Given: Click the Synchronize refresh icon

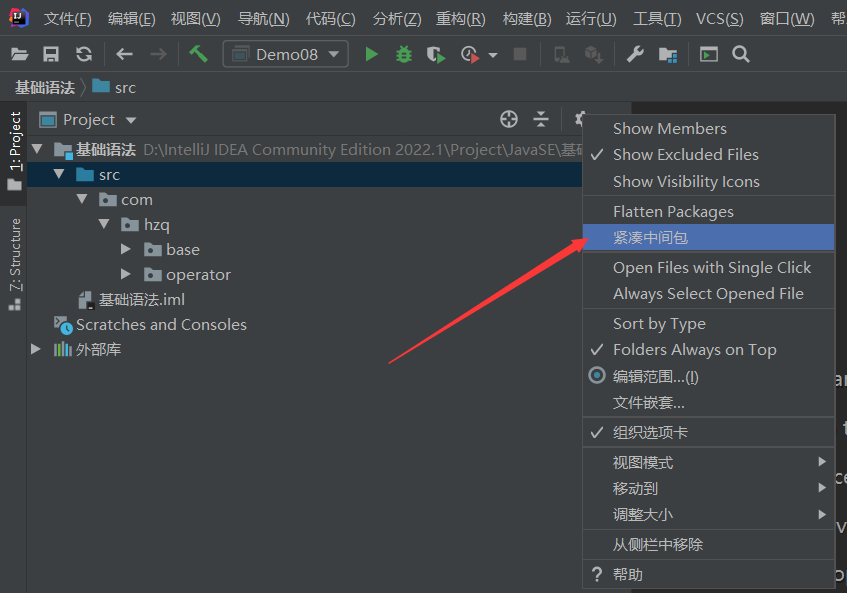Looking at the screenshot, I should point(84,55).
